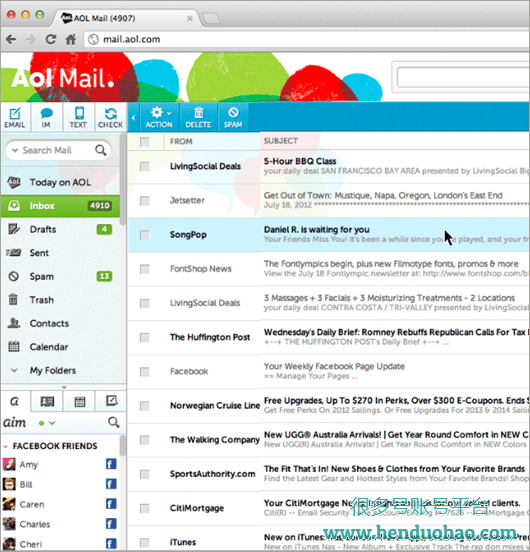The image size is (530, 552).
Task: Check the Norwegian Cruise Line email checkbox
Action: (144, 406)
